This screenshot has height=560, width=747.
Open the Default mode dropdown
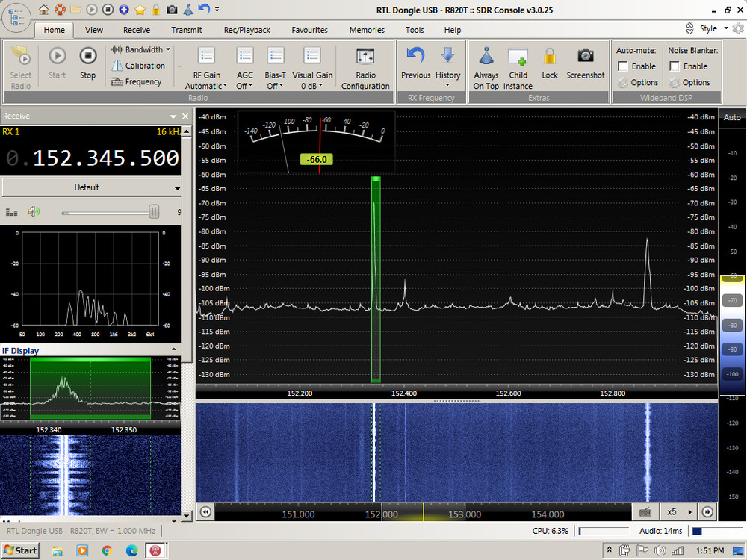tap(92, 187)
